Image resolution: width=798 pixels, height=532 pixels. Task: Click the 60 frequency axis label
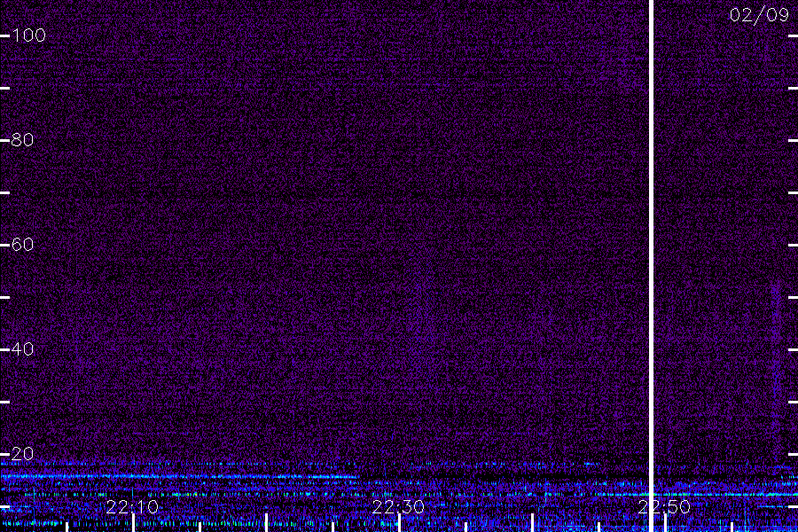(x=22, y=245)
